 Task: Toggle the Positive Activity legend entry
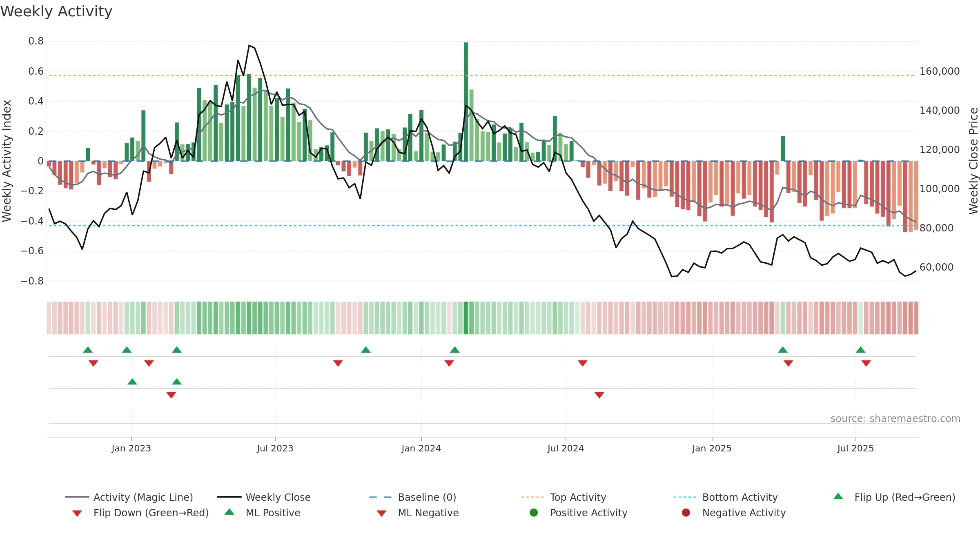578,513
